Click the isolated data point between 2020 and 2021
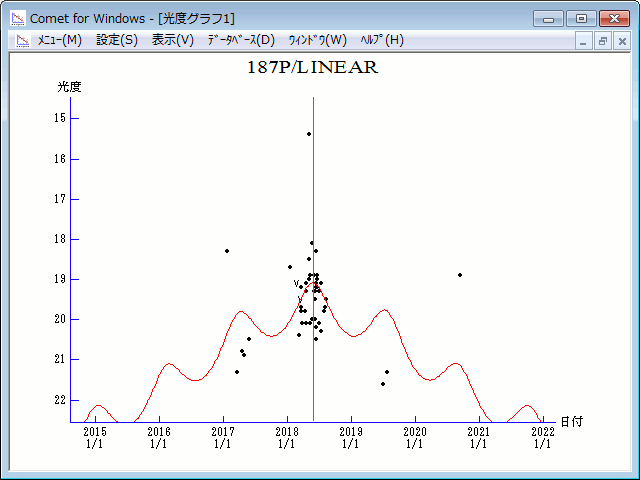 coord(460,274)
